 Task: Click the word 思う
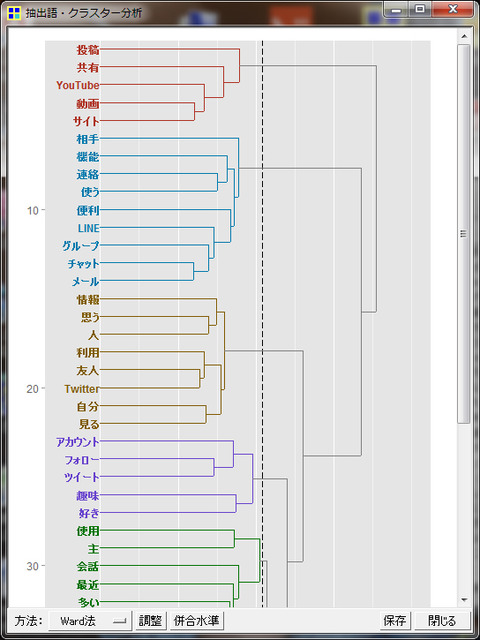[x=90, y=317]
